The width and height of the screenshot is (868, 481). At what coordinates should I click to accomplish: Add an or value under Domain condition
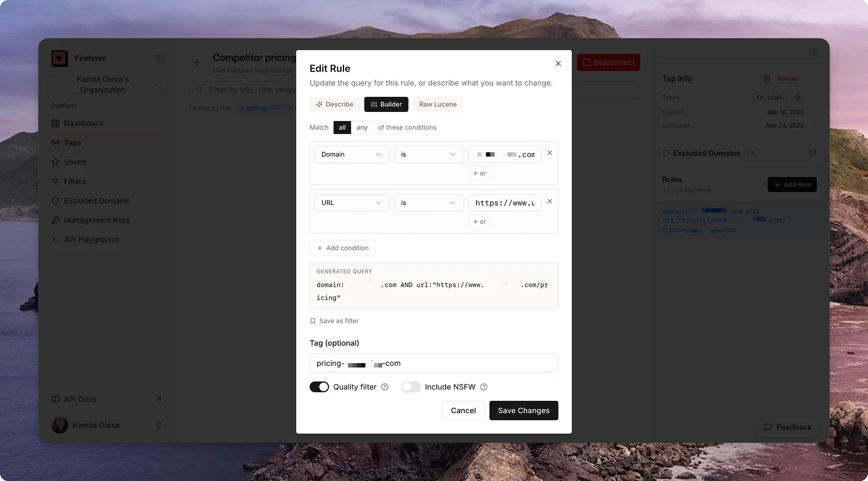pos(479,173)
